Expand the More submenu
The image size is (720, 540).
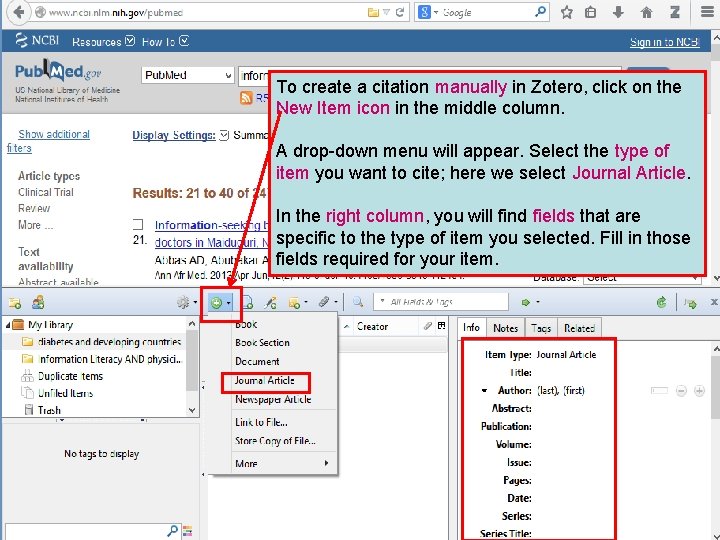[x=282, y=463]
